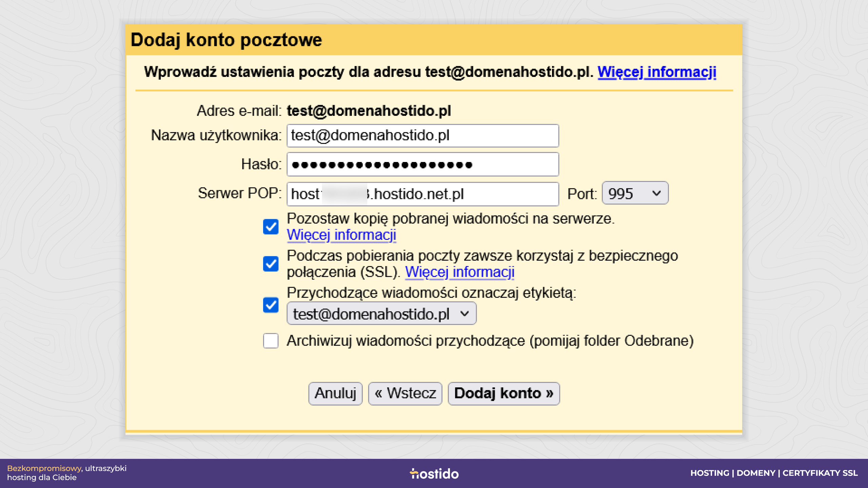This screenshot has height=488, width=868.
Task: Click the Anuluj button
Action: click(x=335, y=393)
